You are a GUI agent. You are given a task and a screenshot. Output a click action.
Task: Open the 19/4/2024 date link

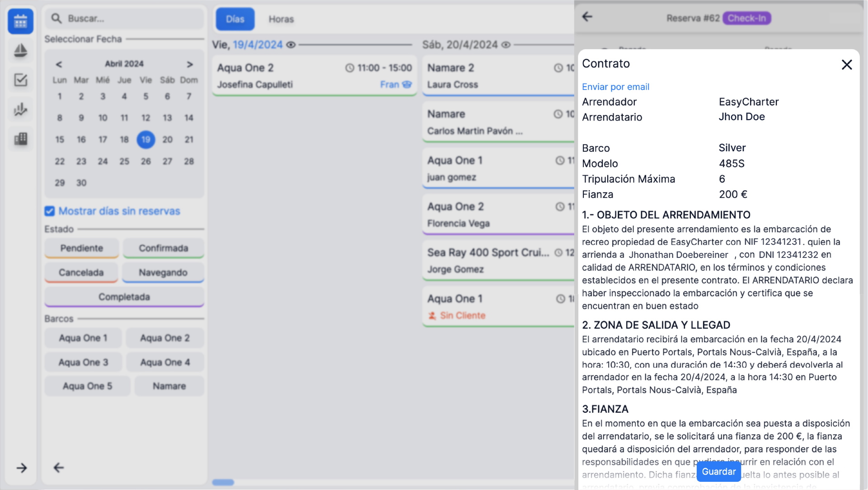(258, 45)
